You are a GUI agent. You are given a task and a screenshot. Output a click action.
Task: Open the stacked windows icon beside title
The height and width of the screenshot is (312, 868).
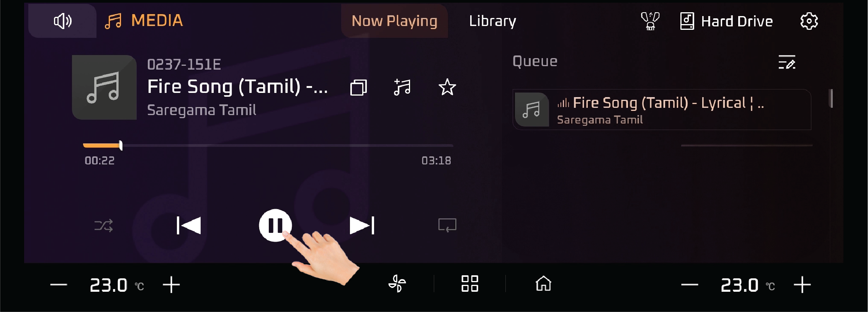[x=359, y=88]
